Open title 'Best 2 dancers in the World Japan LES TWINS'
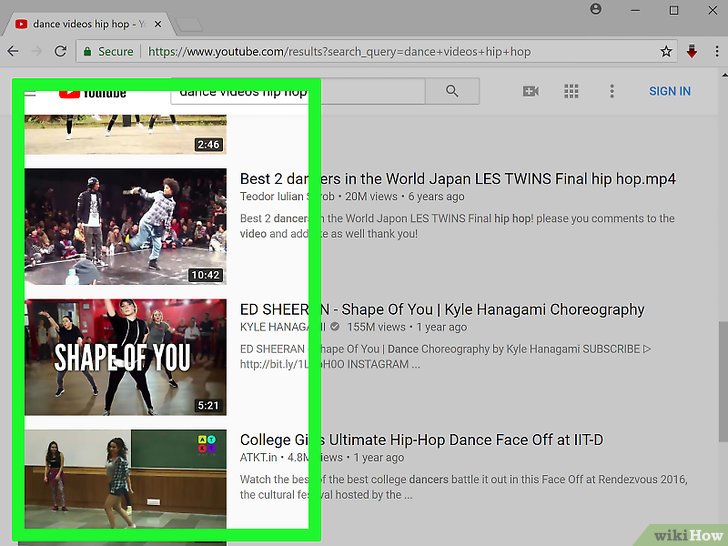Viewport: 728px width, 546px height. pos(458,179)
